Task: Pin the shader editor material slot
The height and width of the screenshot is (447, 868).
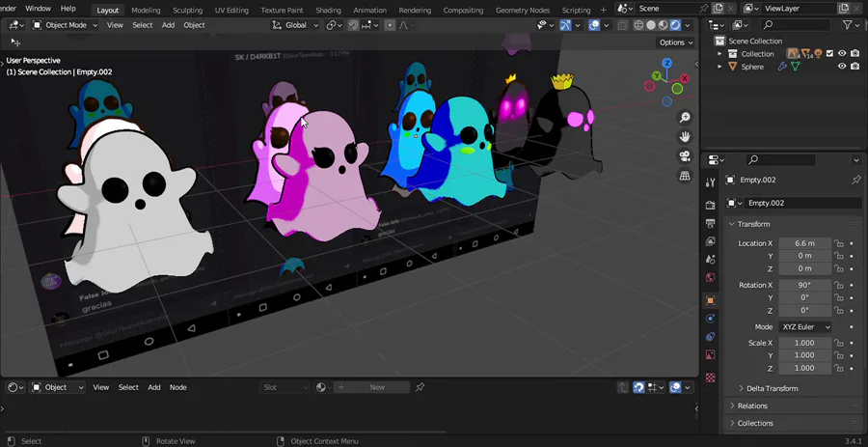Action: [x=420, y=387]
